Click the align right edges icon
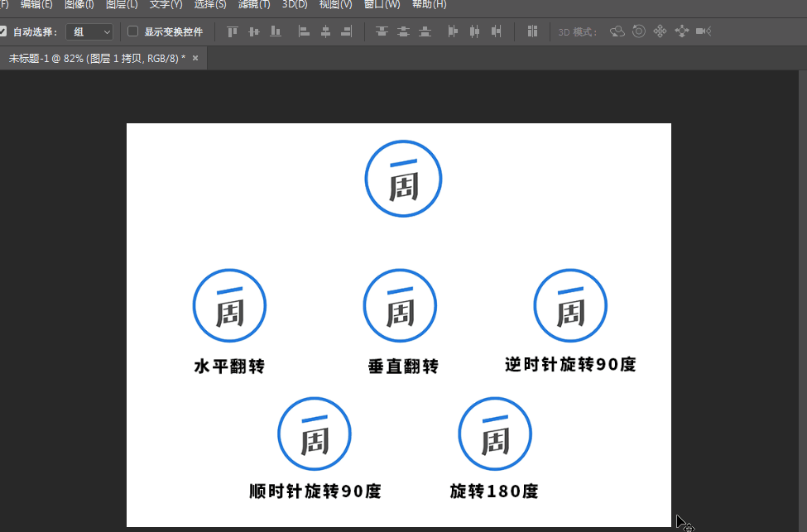Screen dimensions: 807x532 (x=347, y=31)
